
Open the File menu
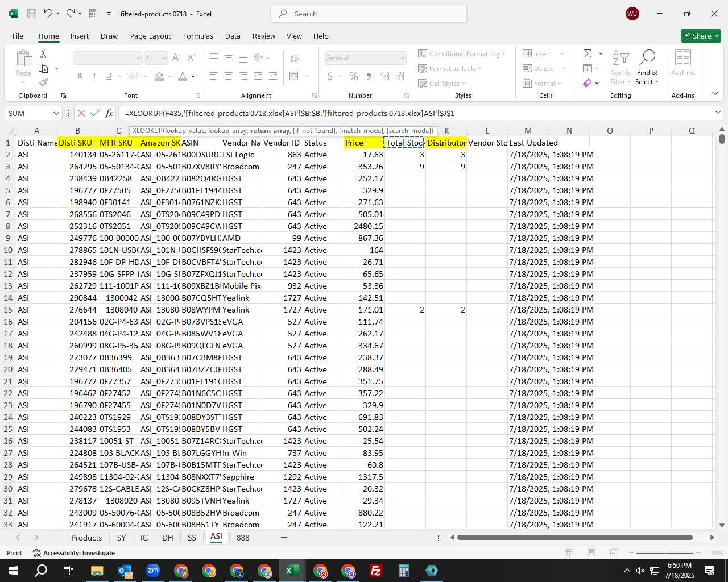pos(18,36)
